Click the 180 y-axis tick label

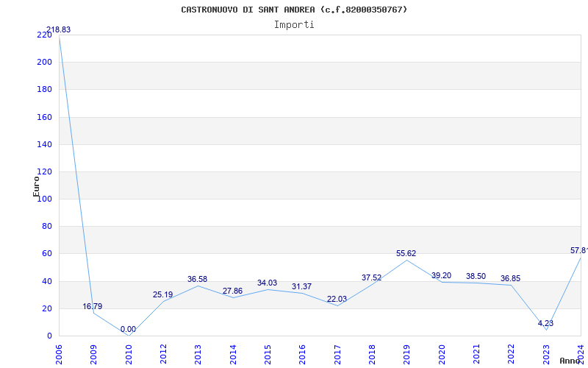[44, 90]
